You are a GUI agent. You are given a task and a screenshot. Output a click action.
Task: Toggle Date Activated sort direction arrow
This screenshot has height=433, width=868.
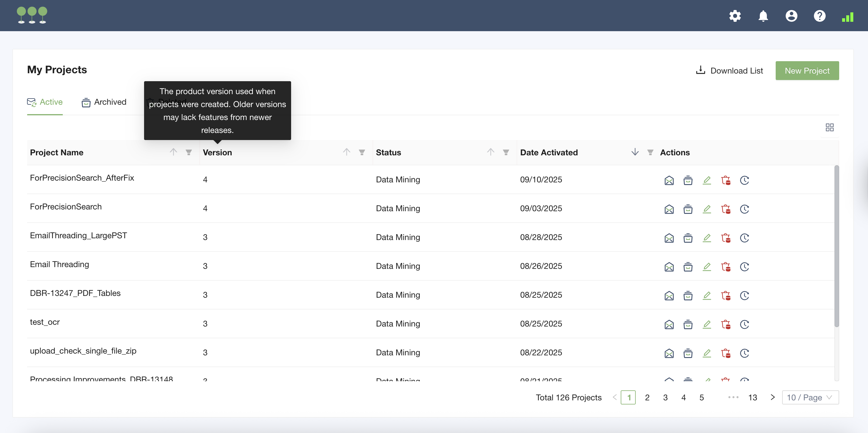(x=635, y=152)
